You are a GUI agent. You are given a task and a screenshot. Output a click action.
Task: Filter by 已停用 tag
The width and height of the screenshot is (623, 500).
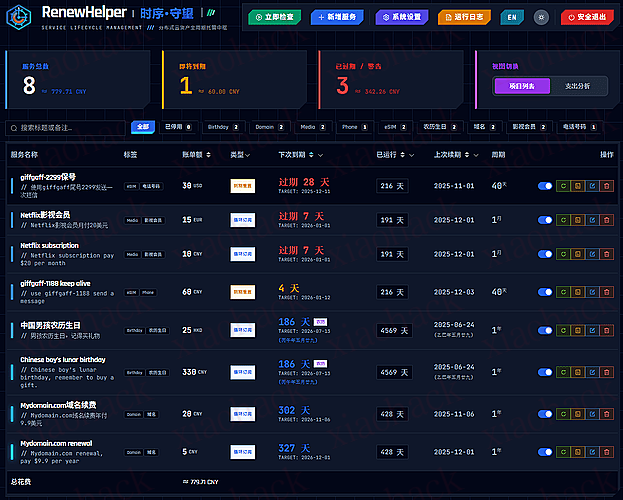pos(178,127)
